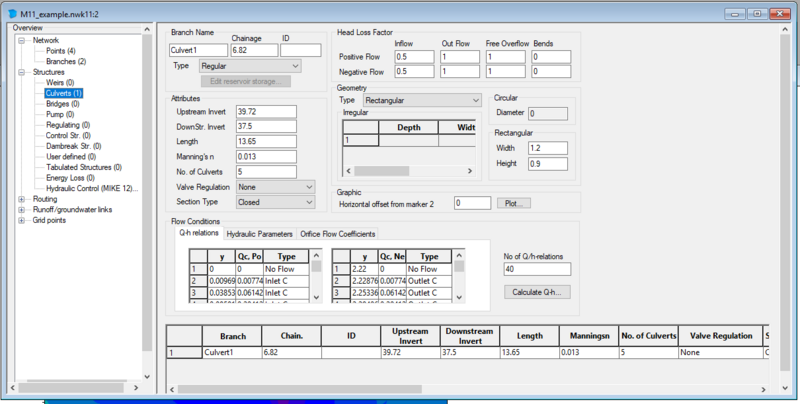Click the Rectangular Width field
800x404 pixels.
click(548, 148)
